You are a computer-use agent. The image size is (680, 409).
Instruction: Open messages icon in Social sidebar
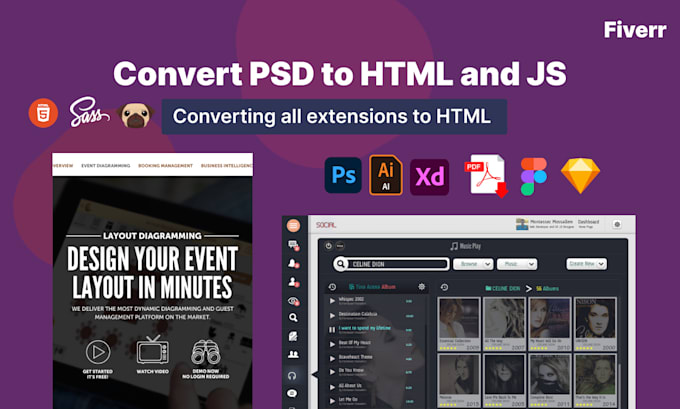(294, 245)
